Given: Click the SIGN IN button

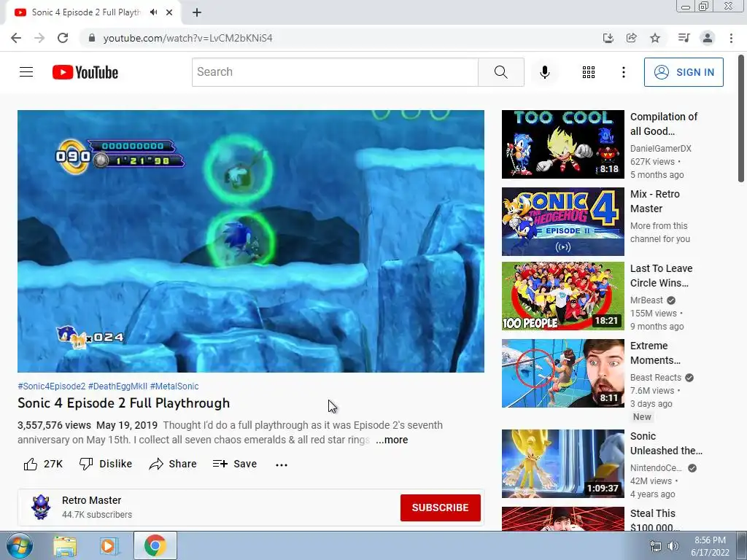Looking at the screenshot, I should (x=684, y=72).
